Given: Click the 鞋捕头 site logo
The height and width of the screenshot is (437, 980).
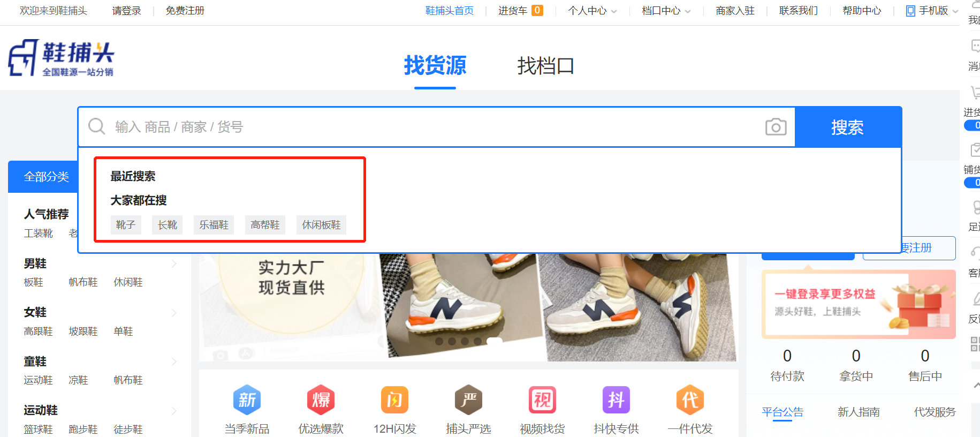Looking at the screenshot, I should pyautogui.click(x=61, y=58).
